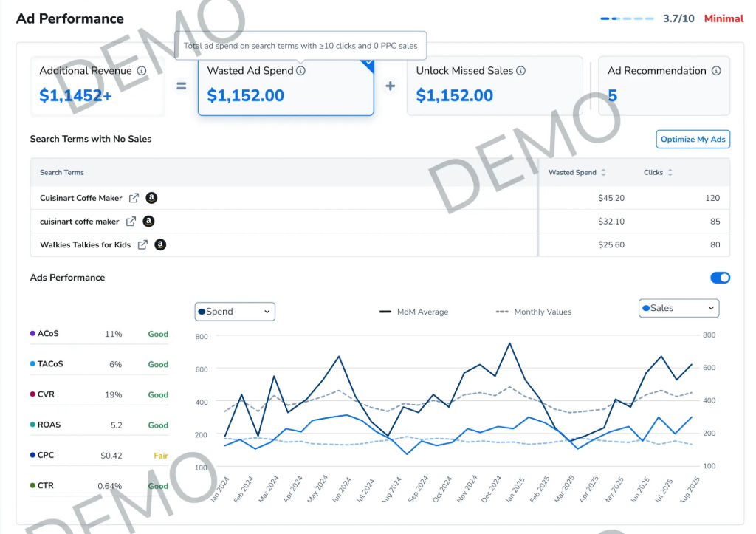Click the CVR crimson color dot
This screenshot has height=534, width=756.
pyautogui.click(x=32, y=394)
